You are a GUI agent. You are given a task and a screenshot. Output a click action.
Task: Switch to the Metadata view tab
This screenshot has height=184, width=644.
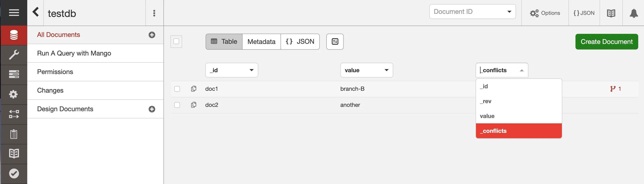click(x=261, y=41)
